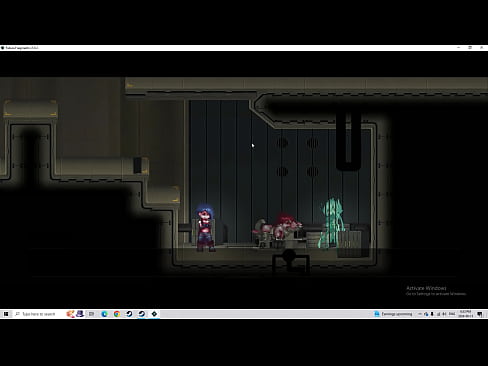Open the purple pinned app icon

pyautogui.click(x=80, y=314)
